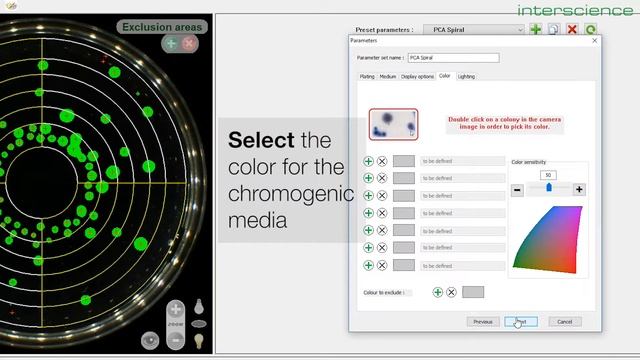Clear the Colour to exclude
640x360 pixels.
451,292
